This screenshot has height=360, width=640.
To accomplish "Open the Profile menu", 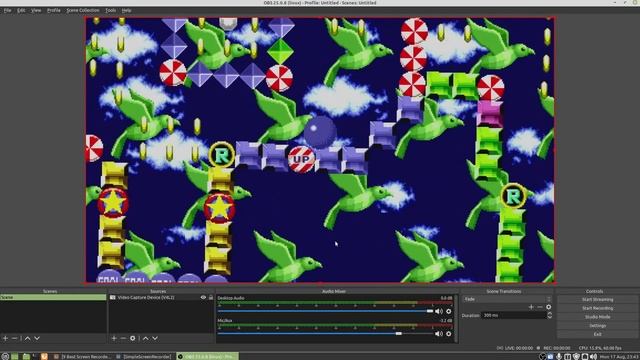I will (53, 10).
